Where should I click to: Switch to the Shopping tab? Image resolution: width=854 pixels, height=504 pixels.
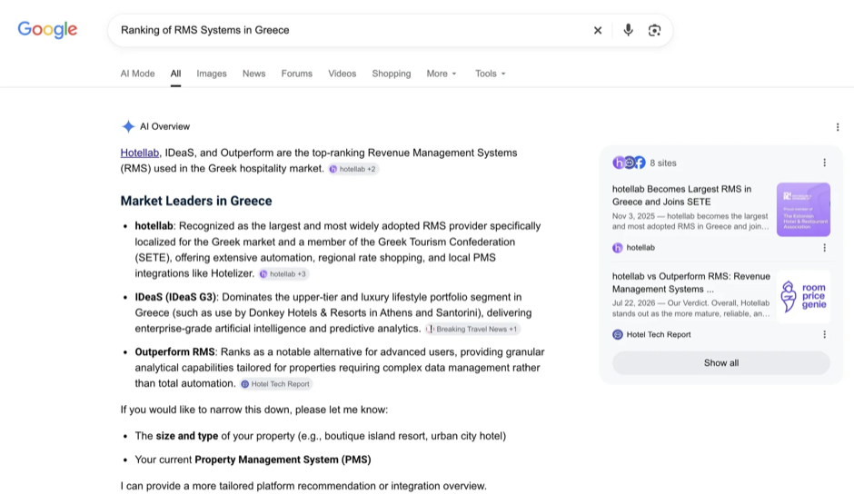coord(391,74)
